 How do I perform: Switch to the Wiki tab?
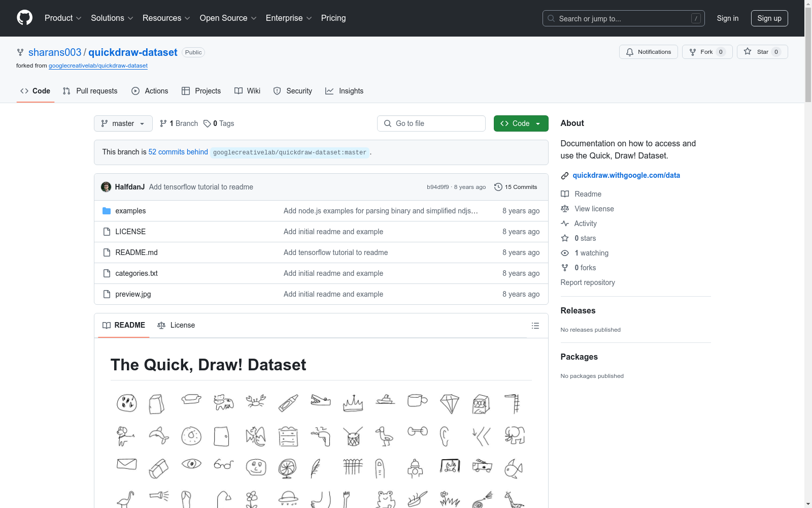(x=248, y=91)
